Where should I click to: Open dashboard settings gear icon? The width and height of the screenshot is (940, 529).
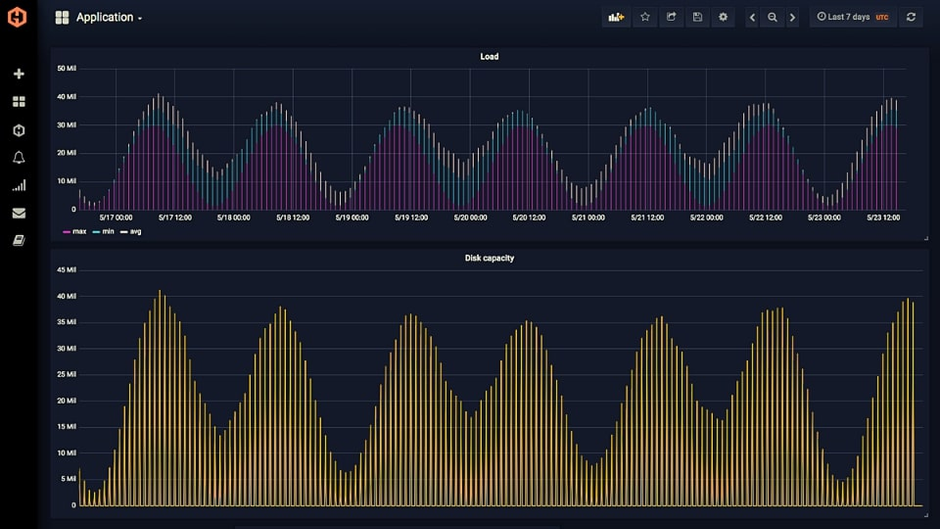723,17
